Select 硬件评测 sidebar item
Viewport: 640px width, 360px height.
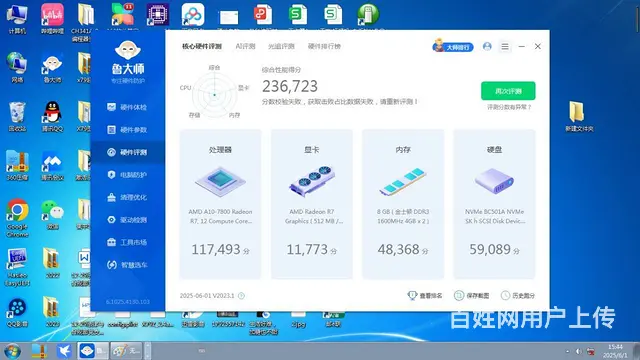click(x=127, y=152)
